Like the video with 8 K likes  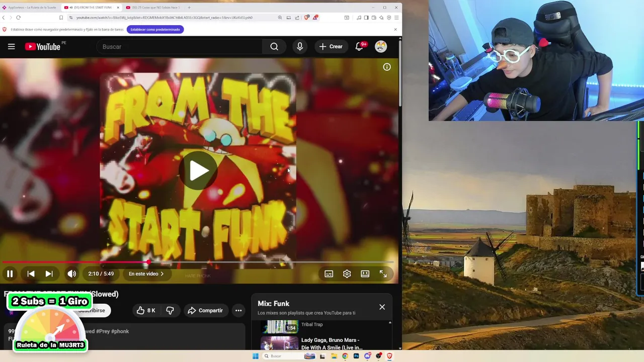click(146, 311)
